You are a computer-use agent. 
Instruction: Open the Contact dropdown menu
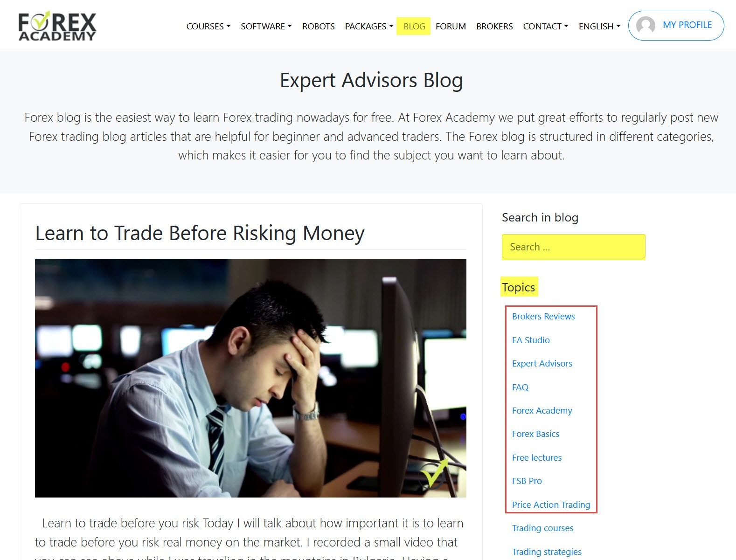pos(546,26)
